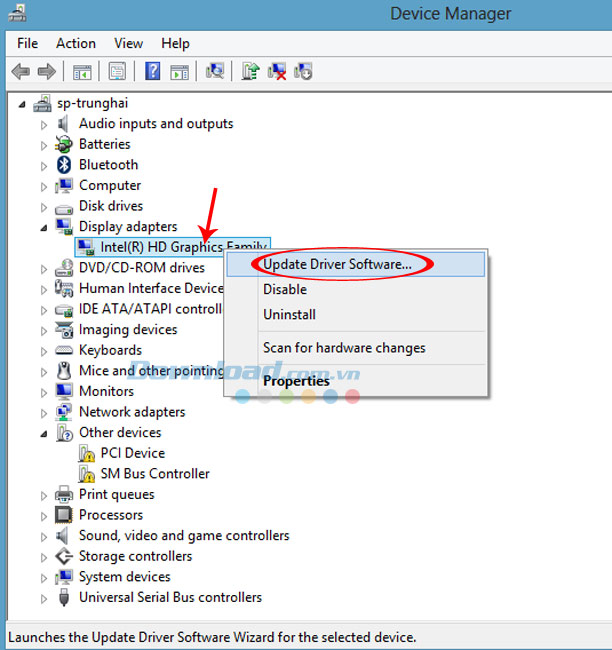Click the Processors chip icon

tap(64, 515)
